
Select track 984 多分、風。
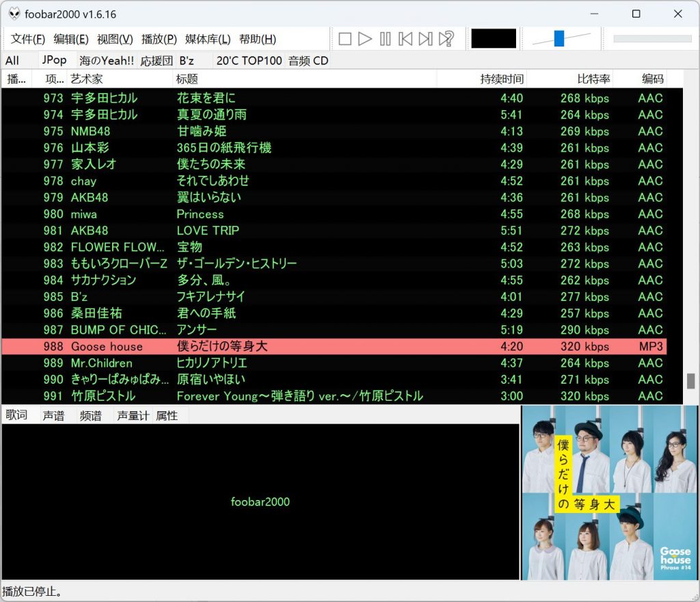tap(334, 280)
